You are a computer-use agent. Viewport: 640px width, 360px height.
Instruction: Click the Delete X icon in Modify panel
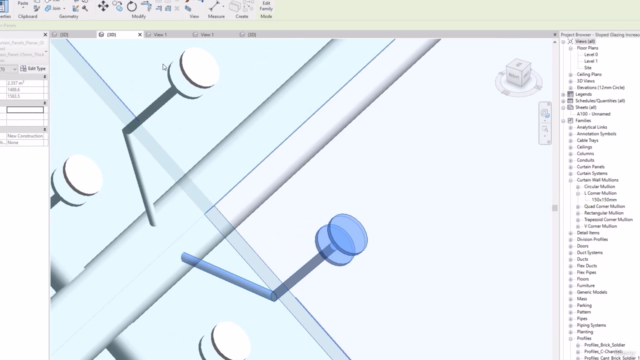click(177, 8)
